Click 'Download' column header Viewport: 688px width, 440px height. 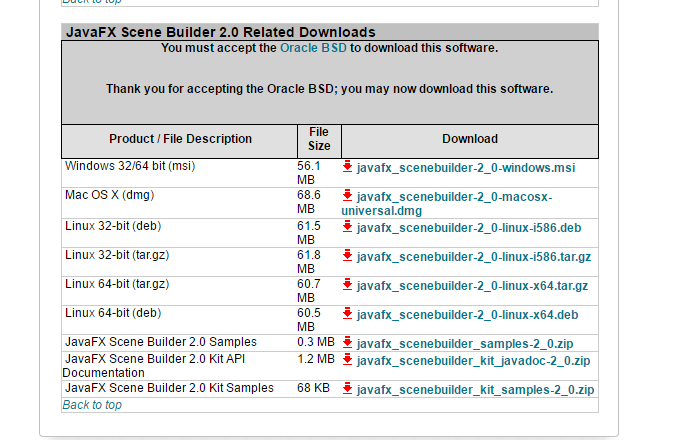470,139
